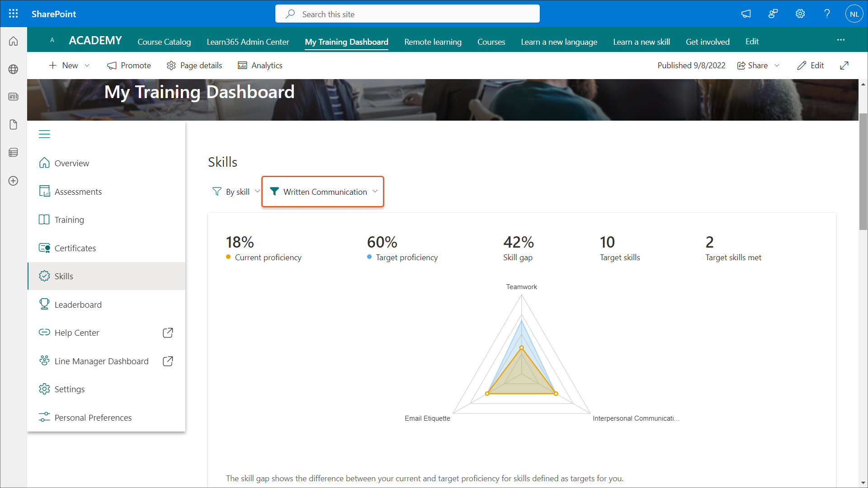Expand page to full screen icon

click(844, 66)
